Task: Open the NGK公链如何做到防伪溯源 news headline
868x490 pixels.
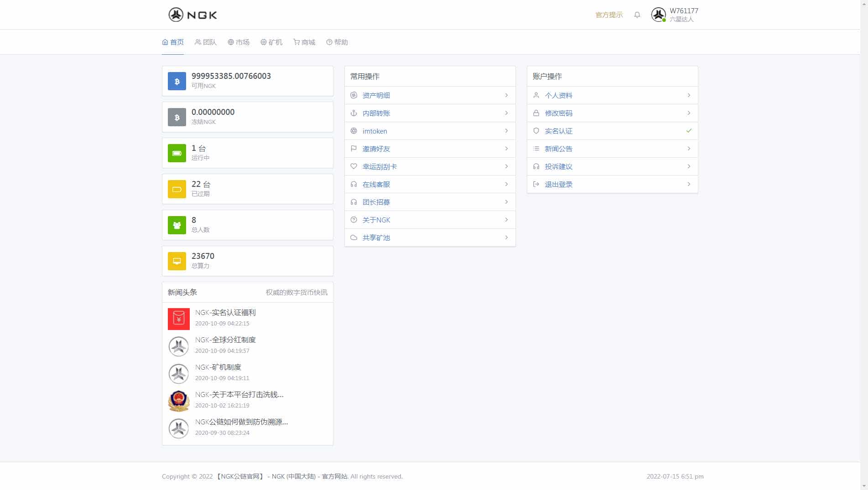Action: point(242,422)
